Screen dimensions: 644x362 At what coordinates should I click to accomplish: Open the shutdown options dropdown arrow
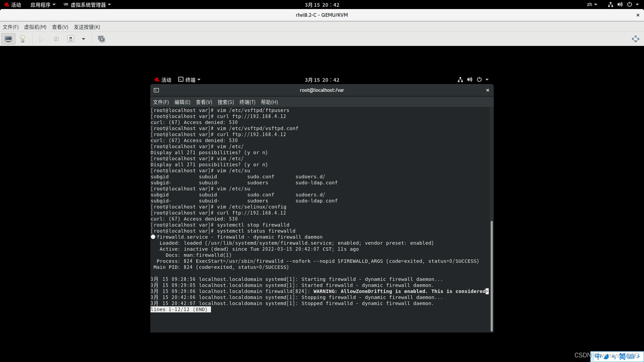tap(83, 39)
